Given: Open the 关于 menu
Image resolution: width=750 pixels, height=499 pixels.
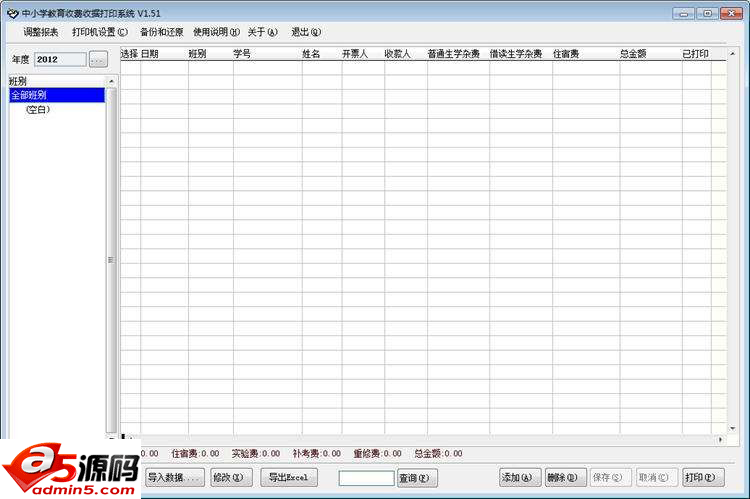Looking at the screenshot, I should [x=263, y=32].
